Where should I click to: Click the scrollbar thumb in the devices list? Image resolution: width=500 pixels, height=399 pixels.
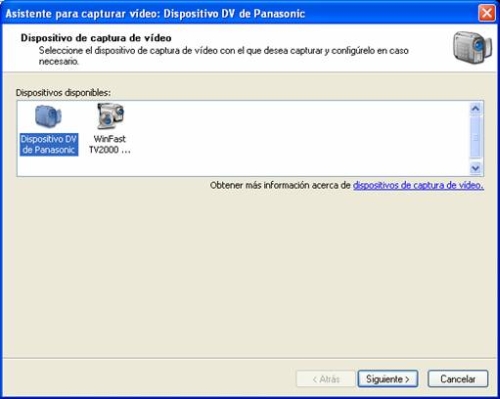point(475,137)
